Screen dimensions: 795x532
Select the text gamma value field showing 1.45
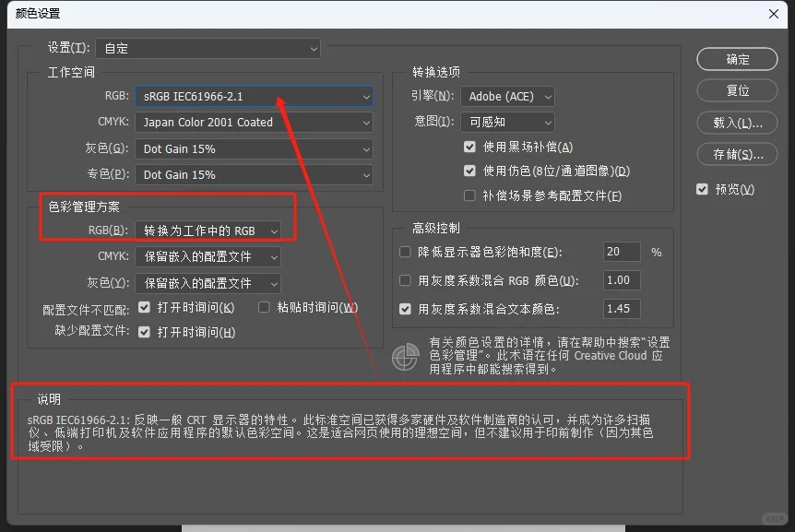click(x=623, y=308)
